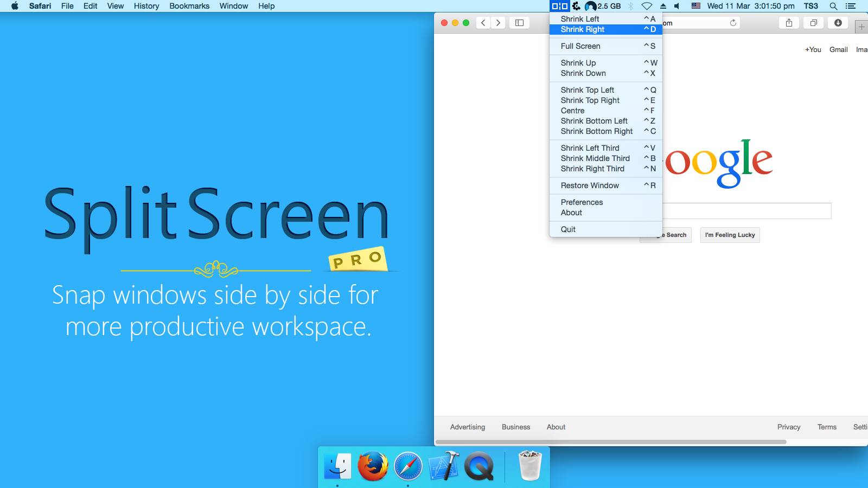Add a new tab in Safari
The width and height of the screenshot is (868, 488).
[861, 27]
